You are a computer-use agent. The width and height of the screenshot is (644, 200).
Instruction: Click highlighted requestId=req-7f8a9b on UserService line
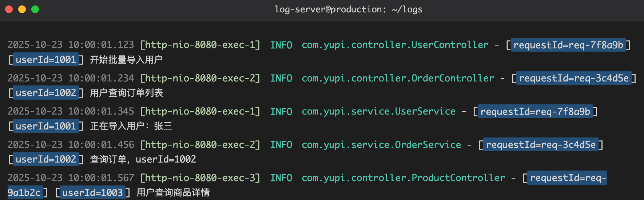click(x=535, y=112)
